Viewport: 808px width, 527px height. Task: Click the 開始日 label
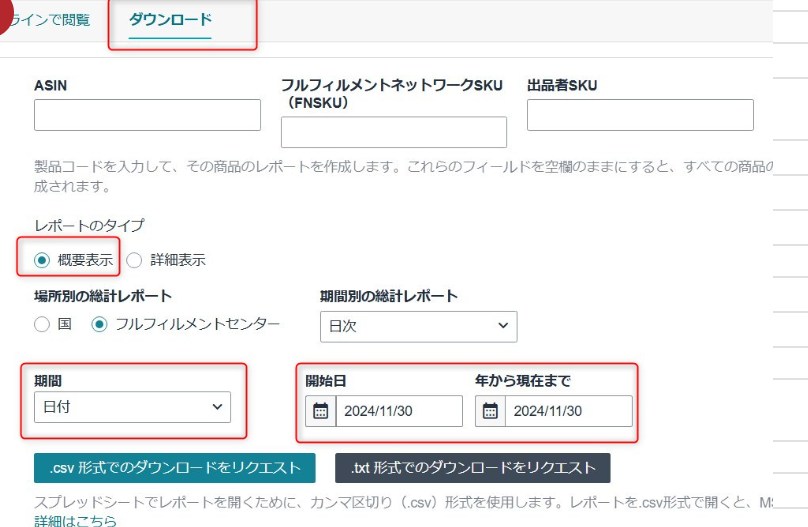pos(326,381)
